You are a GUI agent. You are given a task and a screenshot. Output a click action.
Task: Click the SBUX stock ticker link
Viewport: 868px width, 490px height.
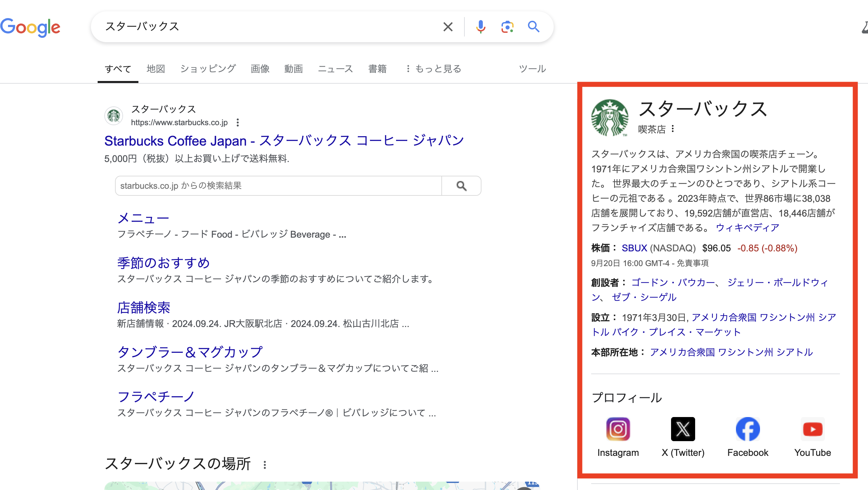click(634, 248)
